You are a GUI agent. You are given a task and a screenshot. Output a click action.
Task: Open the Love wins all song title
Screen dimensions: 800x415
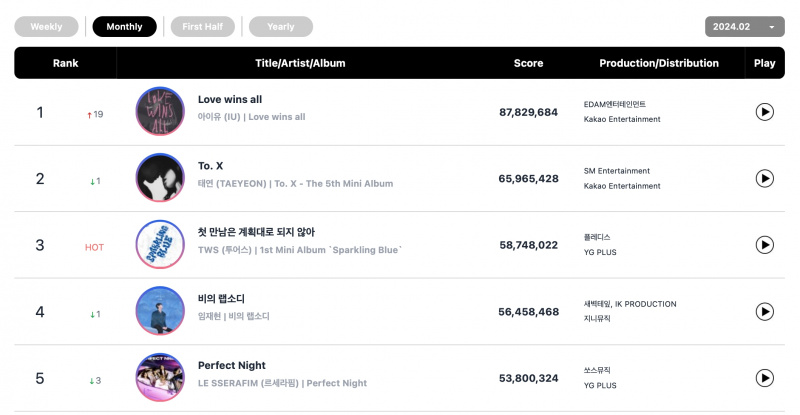coord(230,100)
